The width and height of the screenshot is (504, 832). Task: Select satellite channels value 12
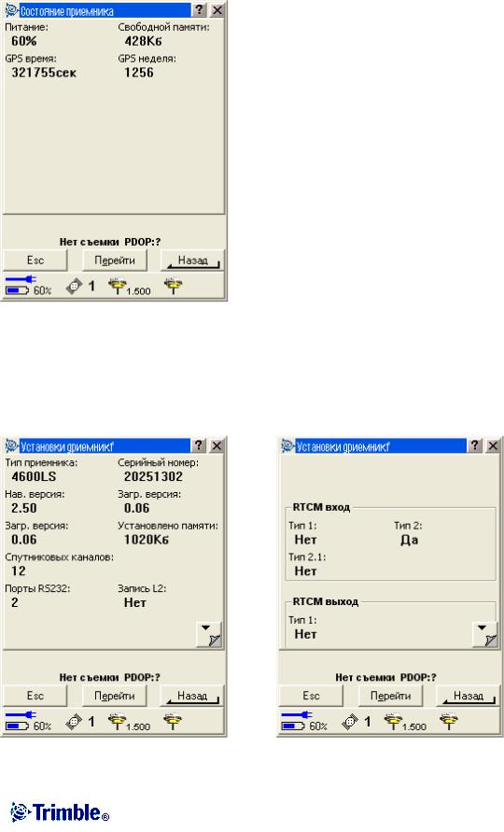18,571
